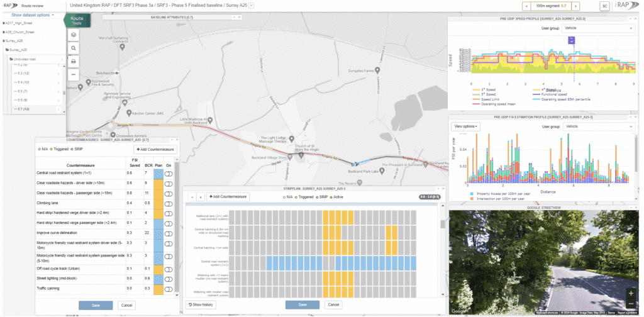Close the Stripplan panel

442,189
